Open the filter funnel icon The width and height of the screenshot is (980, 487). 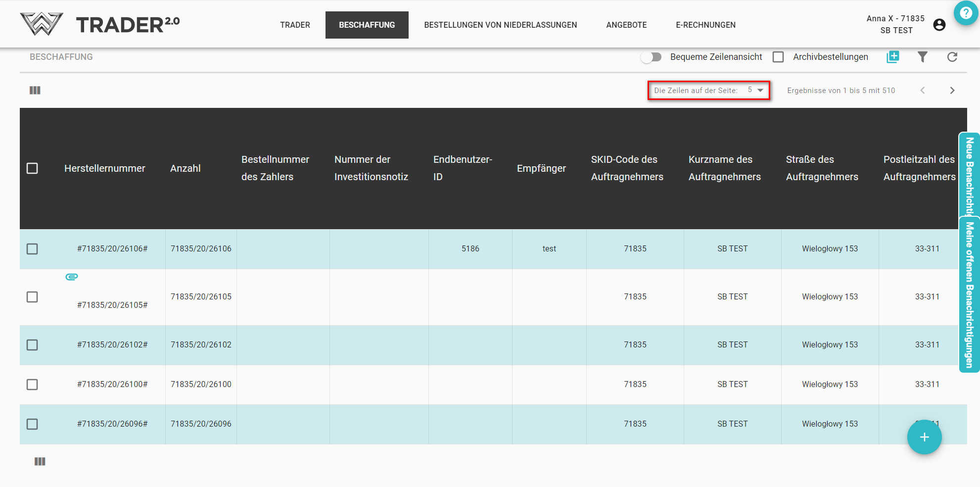click(922, 57)
